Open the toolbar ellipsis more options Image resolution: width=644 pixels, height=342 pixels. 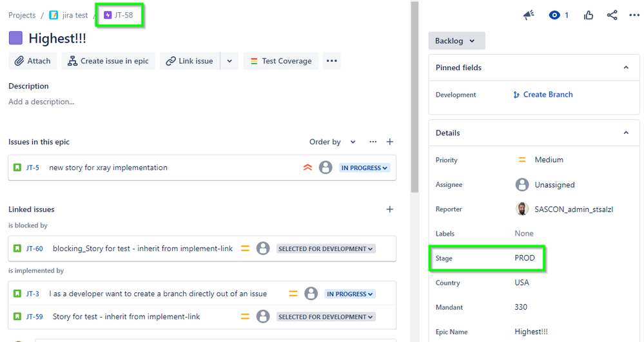point(331,61)
